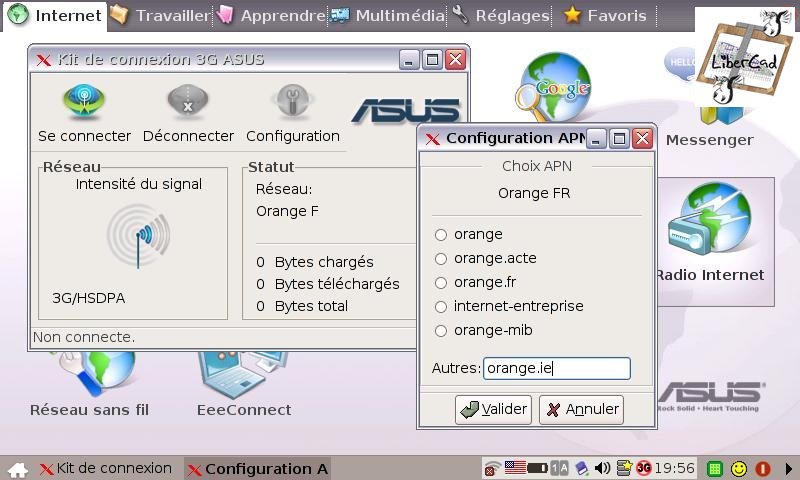Image resolution: width=800 pixels, height=480 pixels.
Task: Open the Configuration wrench icon
Action: click(292, 102)
